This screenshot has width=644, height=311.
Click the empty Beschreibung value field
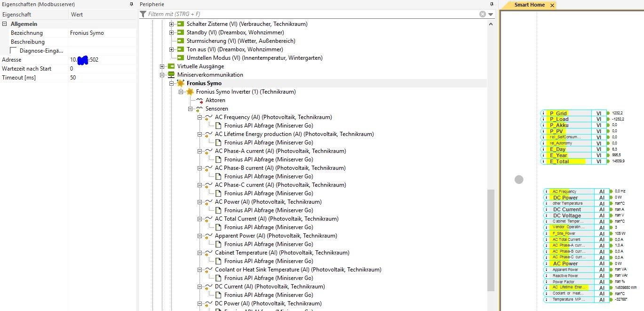[102, 42]
